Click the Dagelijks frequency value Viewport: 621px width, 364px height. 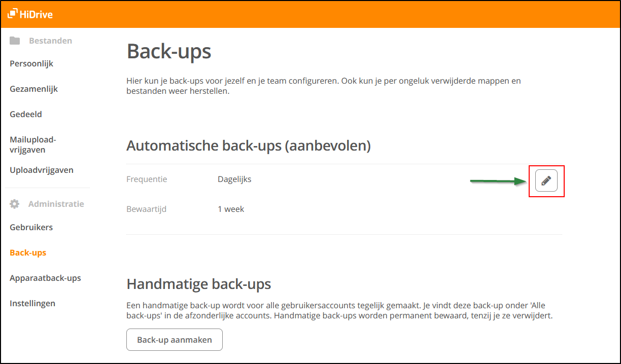pos(234,179)
